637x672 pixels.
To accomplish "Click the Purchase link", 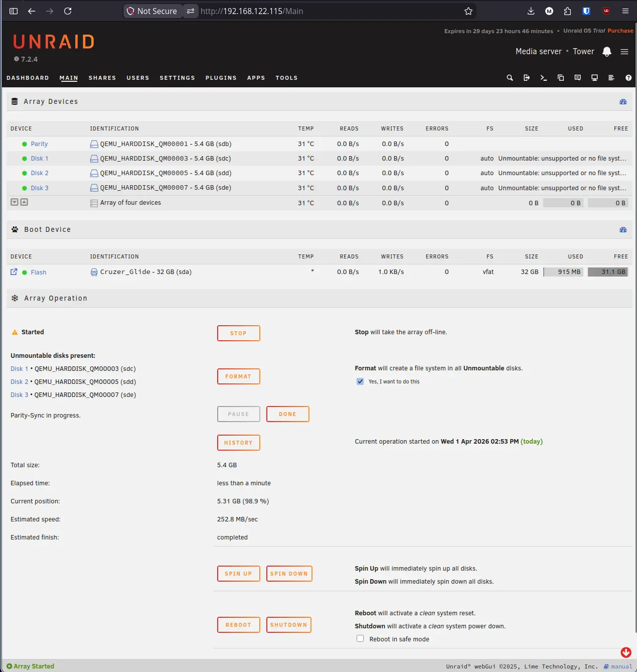I will click(620, 31).
